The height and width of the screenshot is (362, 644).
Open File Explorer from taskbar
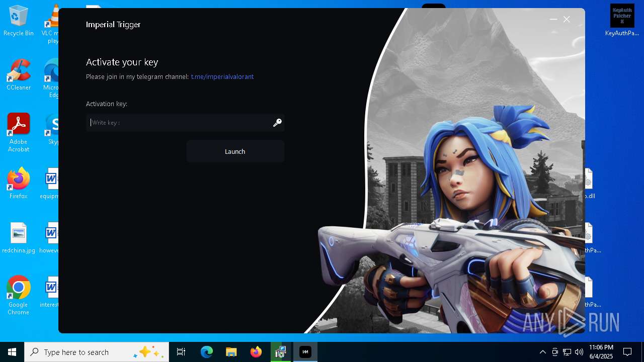231,352
